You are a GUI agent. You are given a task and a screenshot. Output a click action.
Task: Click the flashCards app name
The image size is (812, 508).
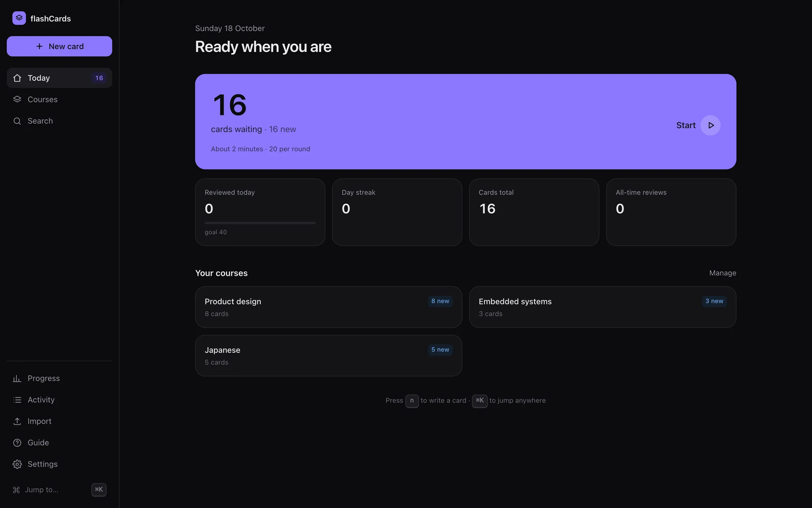[50, 19]
